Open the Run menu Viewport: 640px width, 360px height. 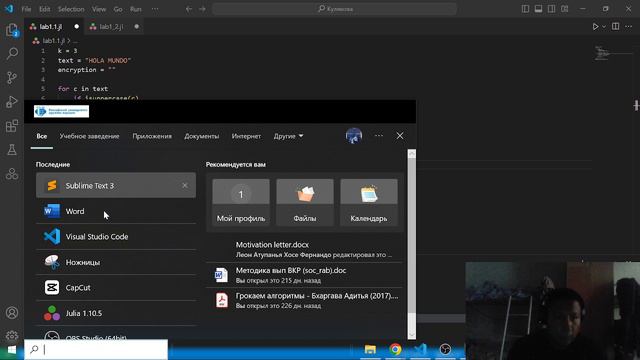[136, 9]
